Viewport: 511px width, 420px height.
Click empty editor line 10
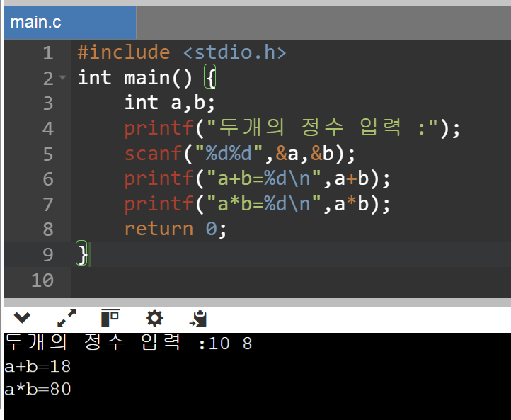(x=291, y=280)
